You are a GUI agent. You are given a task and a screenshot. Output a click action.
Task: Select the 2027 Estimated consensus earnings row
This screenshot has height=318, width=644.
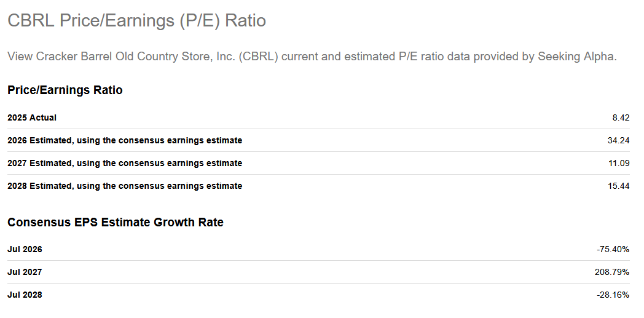pos(318,163)
